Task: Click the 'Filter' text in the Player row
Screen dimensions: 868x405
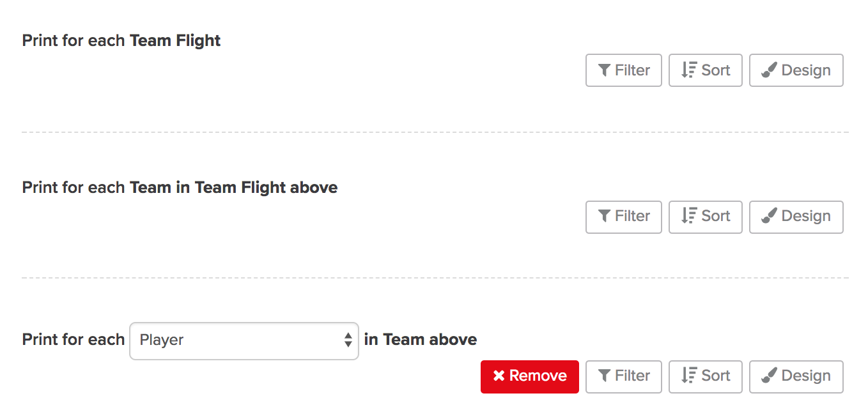Action: coord(632,376)
